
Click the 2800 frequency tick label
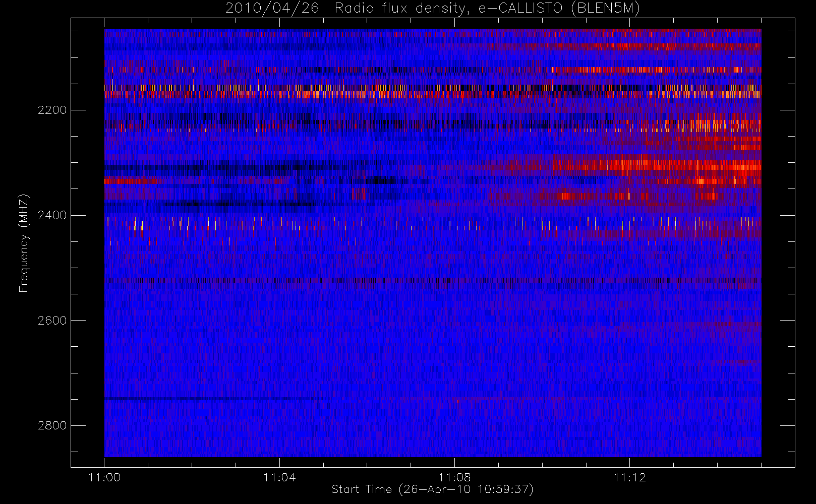[x=52, y=425]
